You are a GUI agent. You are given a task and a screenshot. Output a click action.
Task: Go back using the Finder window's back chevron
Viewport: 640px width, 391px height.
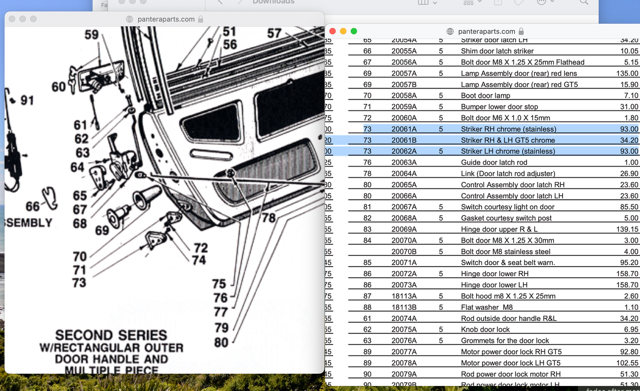(x=220, y=2)
